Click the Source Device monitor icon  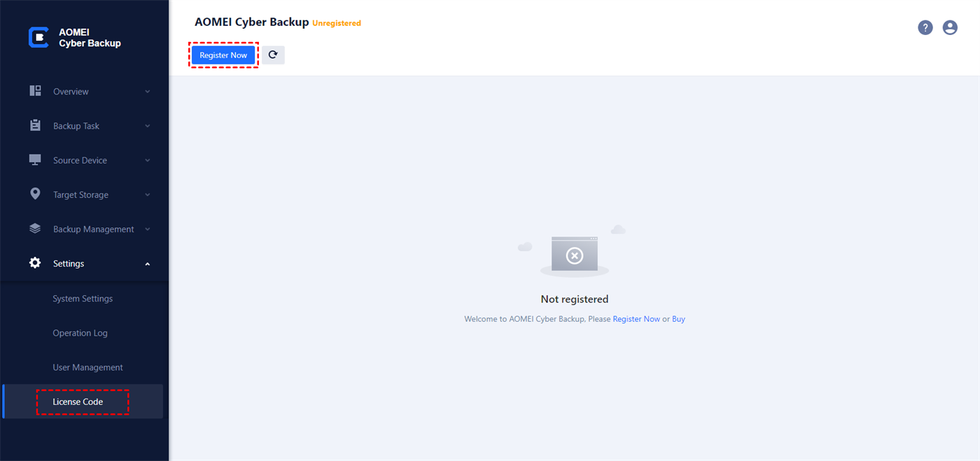point(35,159)
